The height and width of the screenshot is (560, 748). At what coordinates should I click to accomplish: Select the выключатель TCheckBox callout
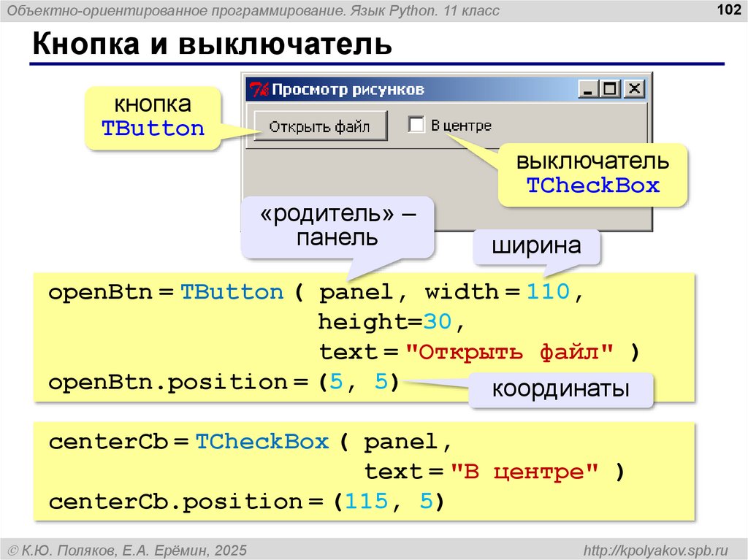tap(592, 174)
